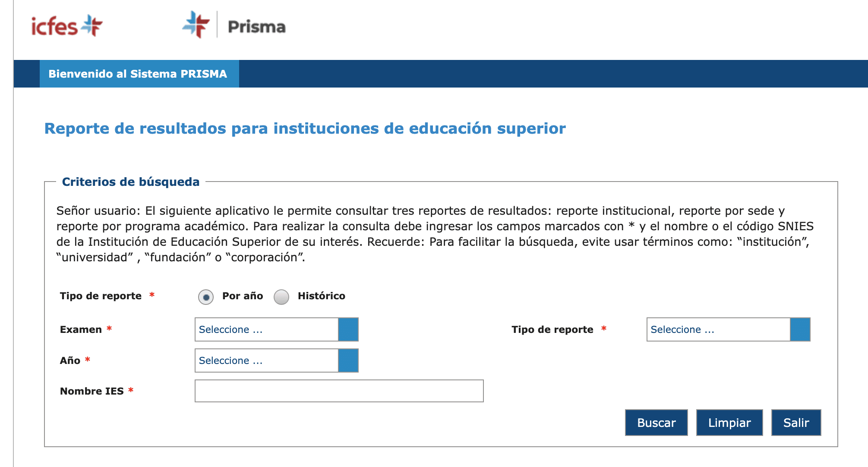Viewport: 868px width, 467px height.
Task: Click the Año 'Seleccione ...' field
Action: coord(266,360)
